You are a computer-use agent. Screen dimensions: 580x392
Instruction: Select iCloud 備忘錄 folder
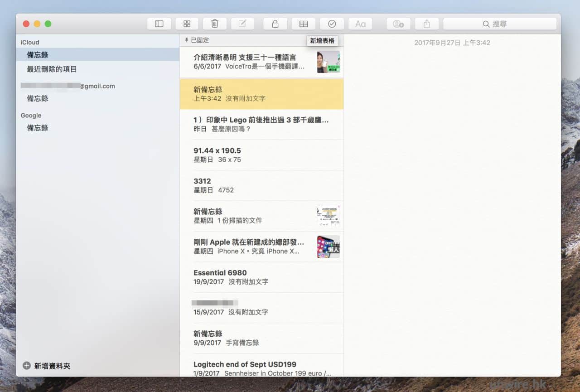[38, 55]
